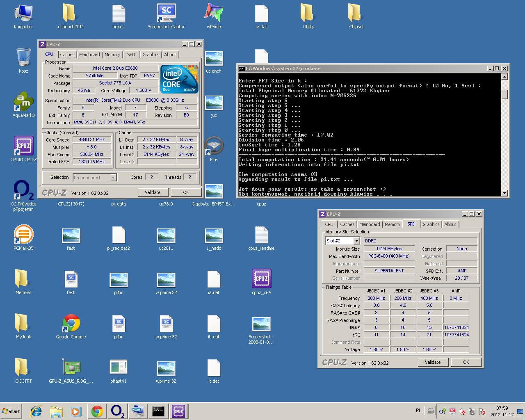This screenshot has width=525, height=420.
Task: Click the Part Number SUPERTALENT field
Action: pos(389,271)
